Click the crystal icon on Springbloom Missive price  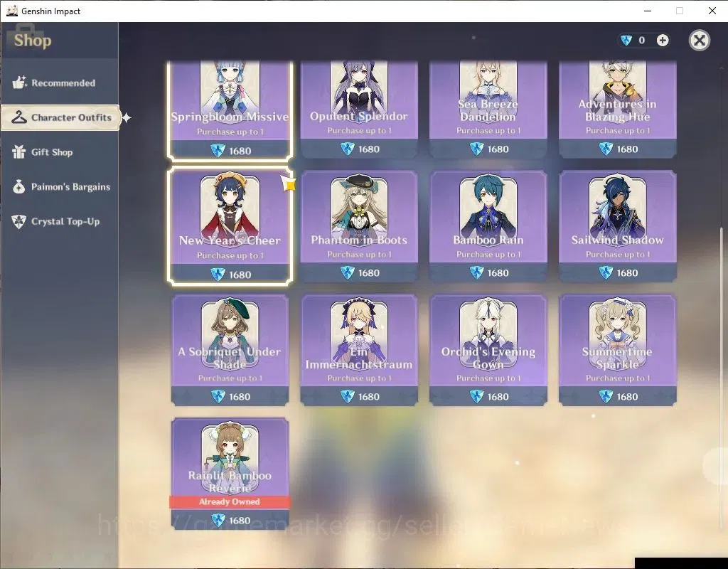(218, 151)
